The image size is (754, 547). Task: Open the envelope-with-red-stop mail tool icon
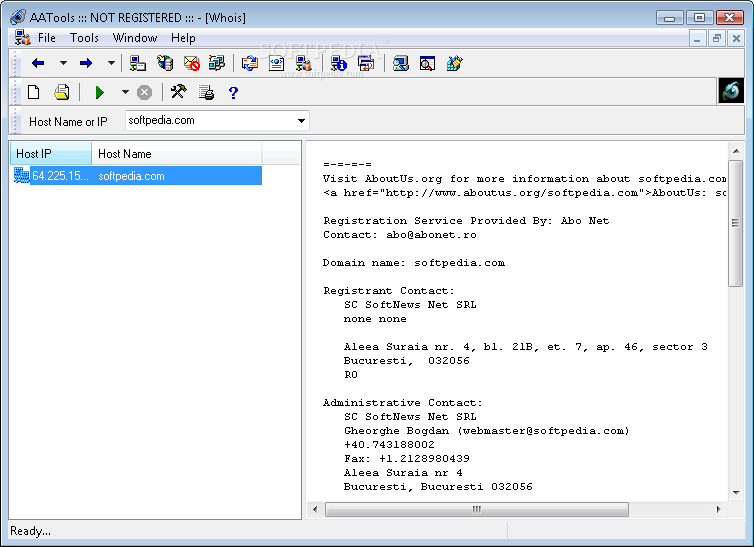click(x=192, y=63)
